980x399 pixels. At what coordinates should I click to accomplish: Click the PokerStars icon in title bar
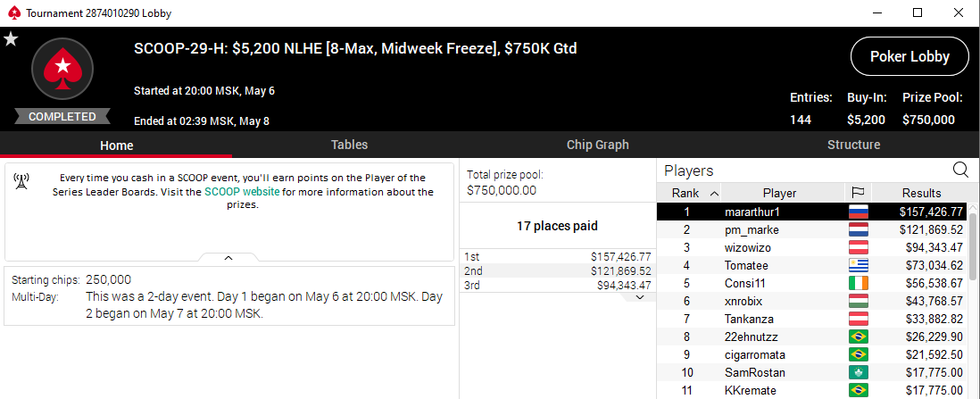[12, 13]
